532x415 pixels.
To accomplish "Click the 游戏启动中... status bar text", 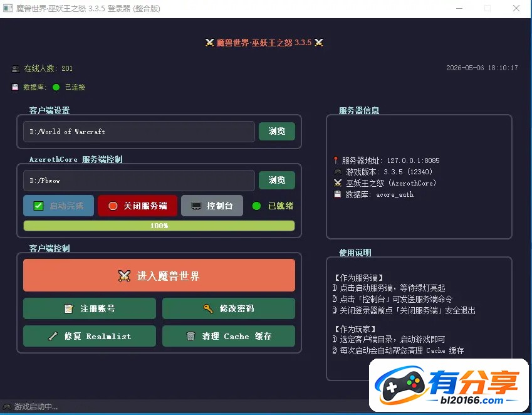I will click(x=36, y=406).
